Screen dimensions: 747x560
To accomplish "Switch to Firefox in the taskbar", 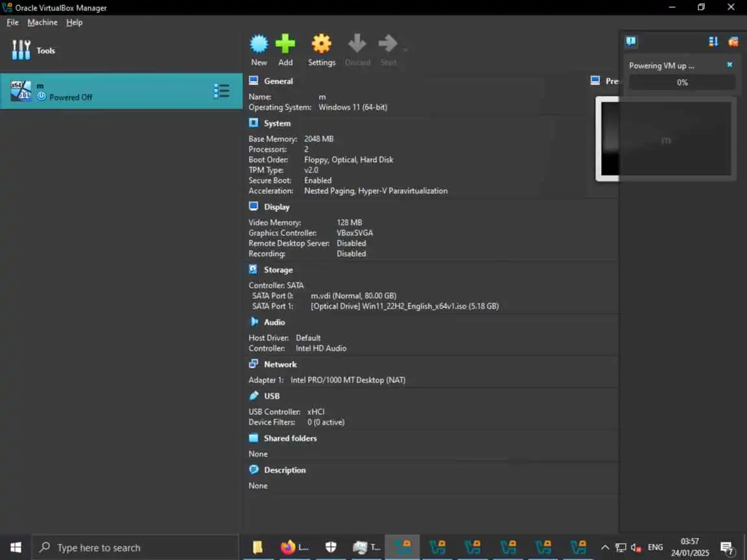I will click(294, 547).
